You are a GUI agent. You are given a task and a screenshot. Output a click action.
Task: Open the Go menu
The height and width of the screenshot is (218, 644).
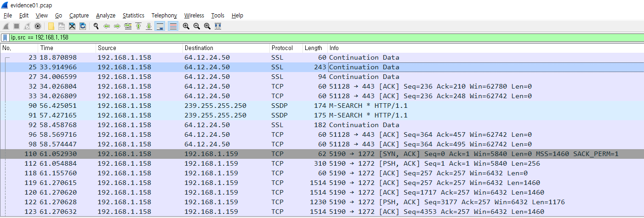click(58, 16)
